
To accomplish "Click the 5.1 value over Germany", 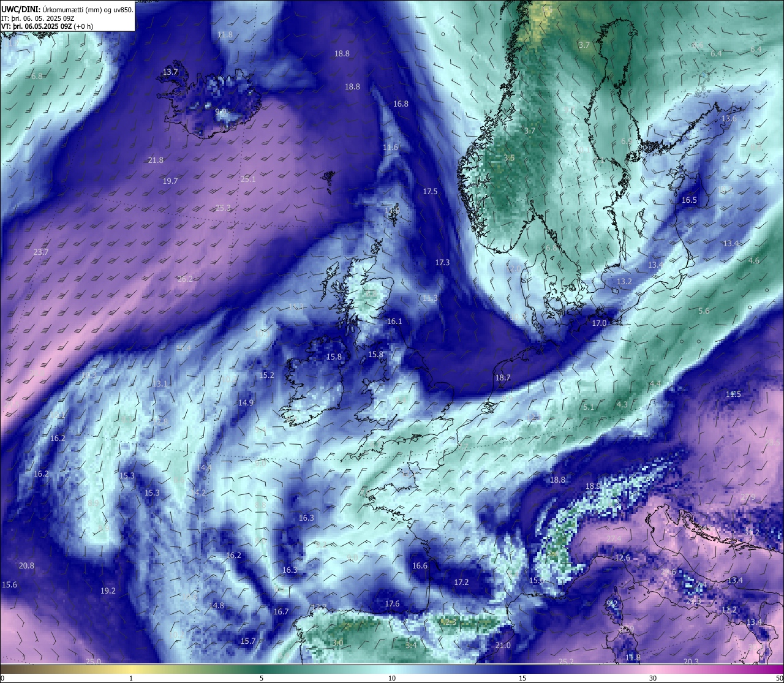I will coord(589,407).
